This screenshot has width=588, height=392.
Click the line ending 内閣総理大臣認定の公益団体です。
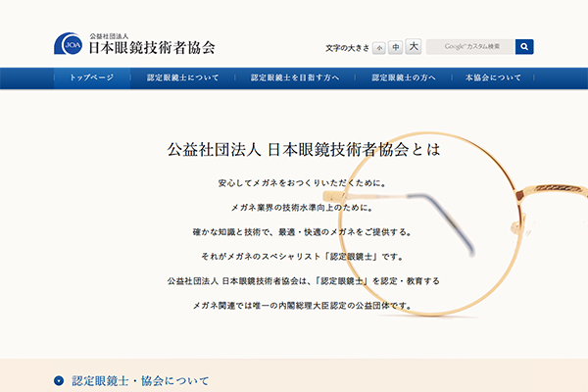[302, 306]
